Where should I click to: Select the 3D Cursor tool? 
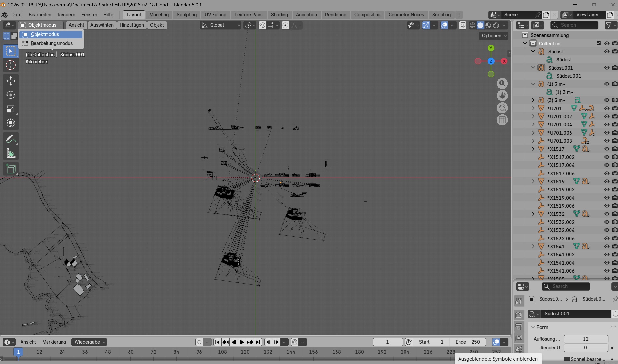click(11, 65)
